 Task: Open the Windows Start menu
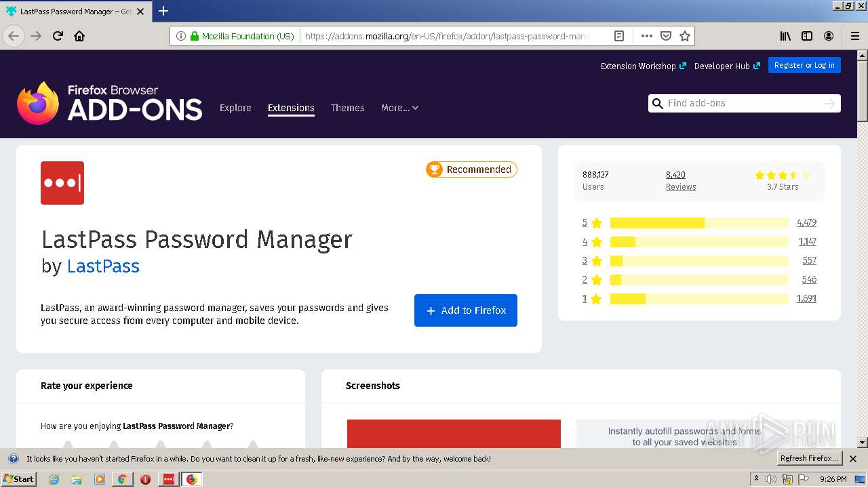point(19,479)
